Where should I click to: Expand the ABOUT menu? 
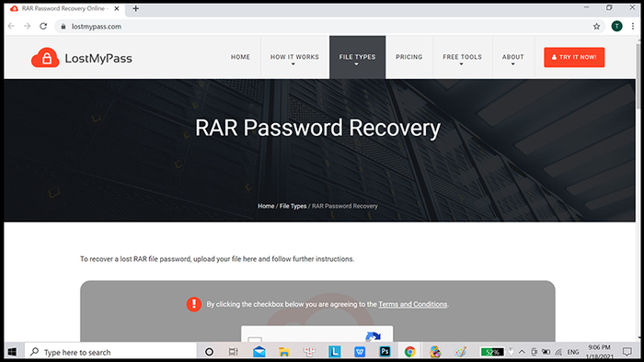[x=513, y=57]
